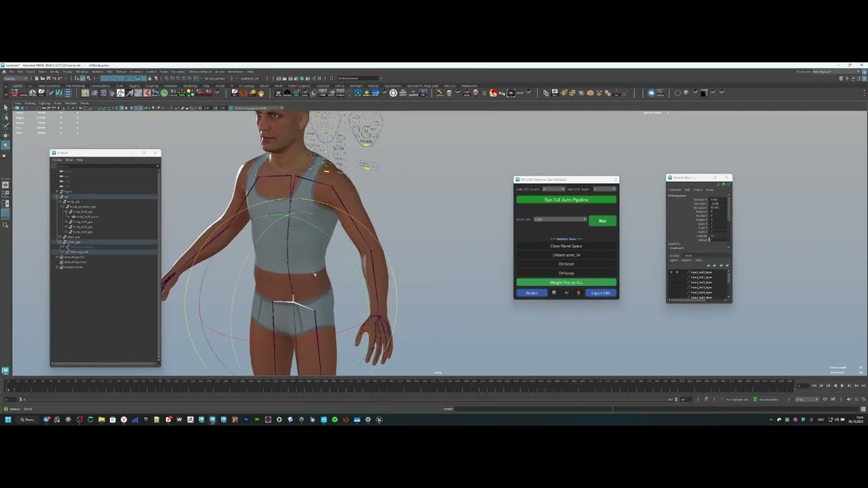The width and height of the screenshot is (868, 488).
Task: Activate the highlighted Rotate tool
Action: tap(5, 144)
